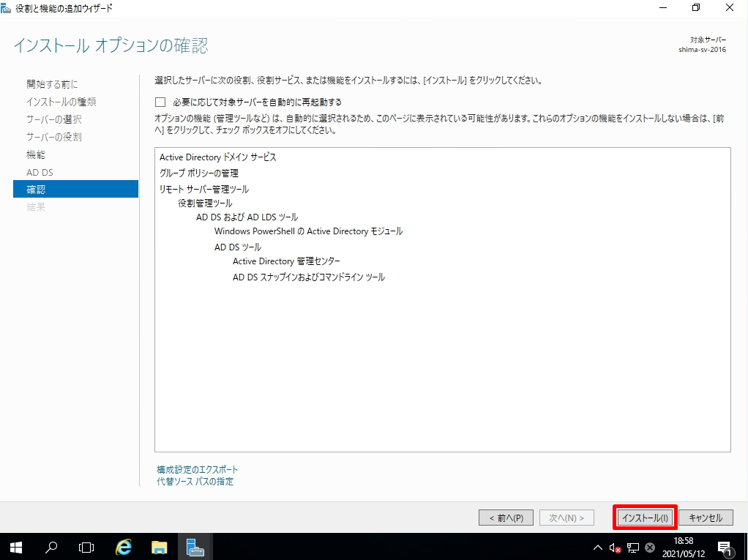
Task: Open network status tray icon
Action: tap(633, 548)
